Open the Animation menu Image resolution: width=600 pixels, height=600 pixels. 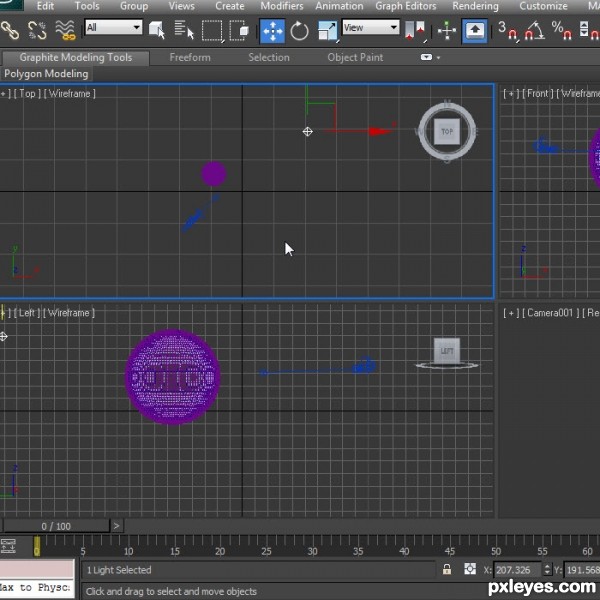(x=339, y=6)
